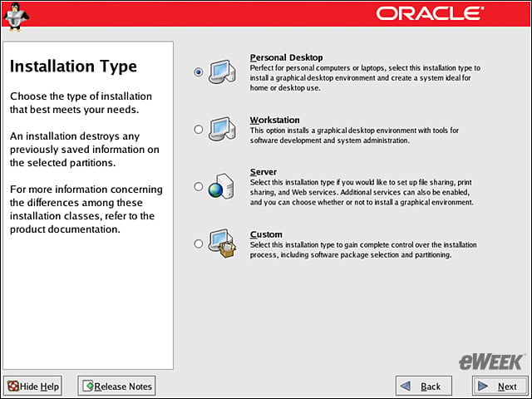Click the Oracle logo in the banner
This screenshot has width=532, height=399.
(430, 13)
